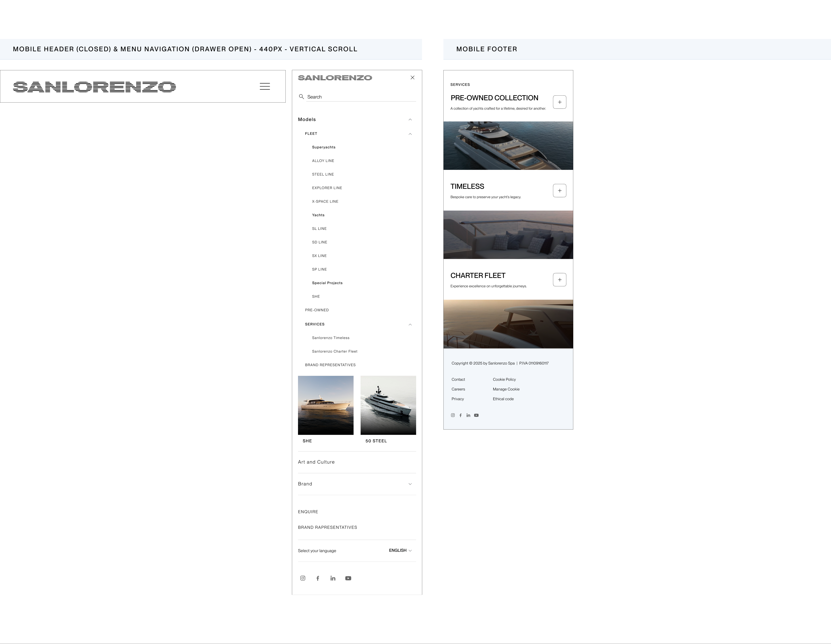
Task: Collapse the Models section chevron
Action: coord(410,119)
